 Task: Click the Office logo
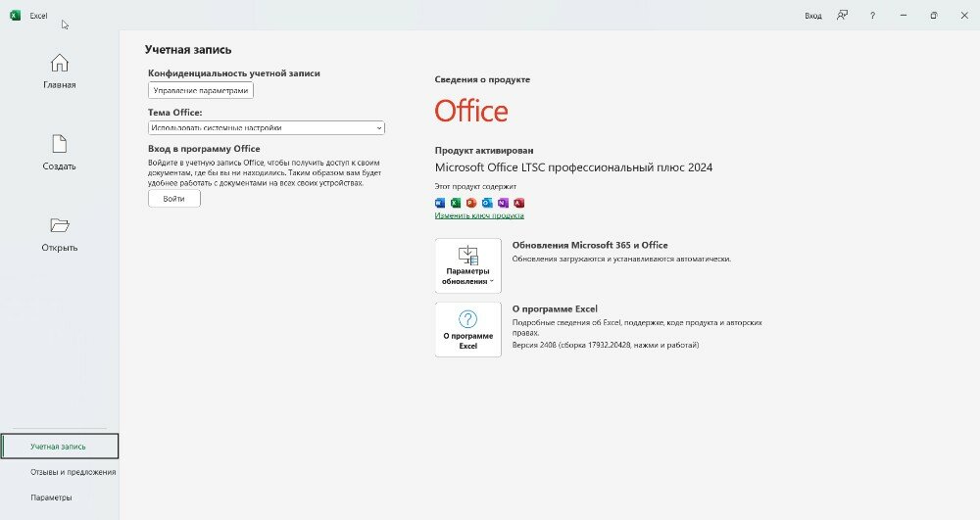[471, 111]
